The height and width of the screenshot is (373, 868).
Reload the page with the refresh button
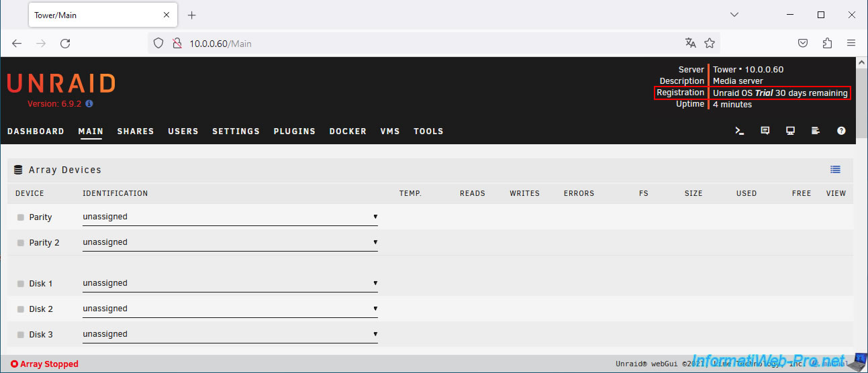pyautogui.click(x=65, y=44)
